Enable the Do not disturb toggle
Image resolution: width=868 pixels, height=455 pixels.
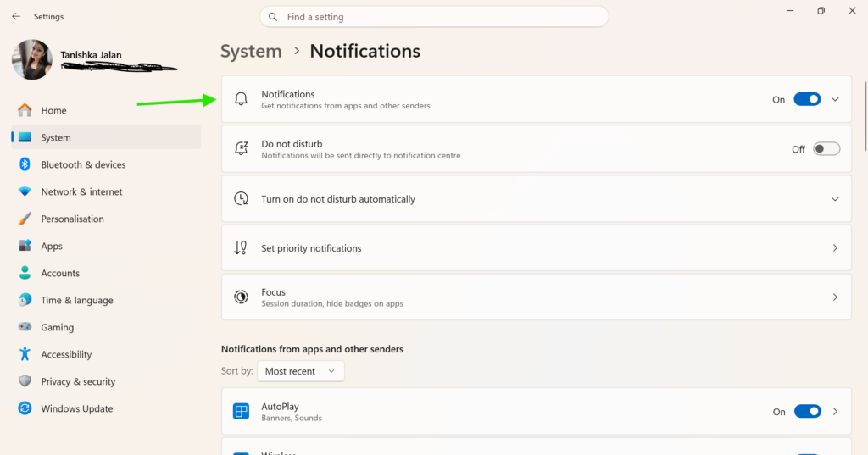[x=826, y=149]
